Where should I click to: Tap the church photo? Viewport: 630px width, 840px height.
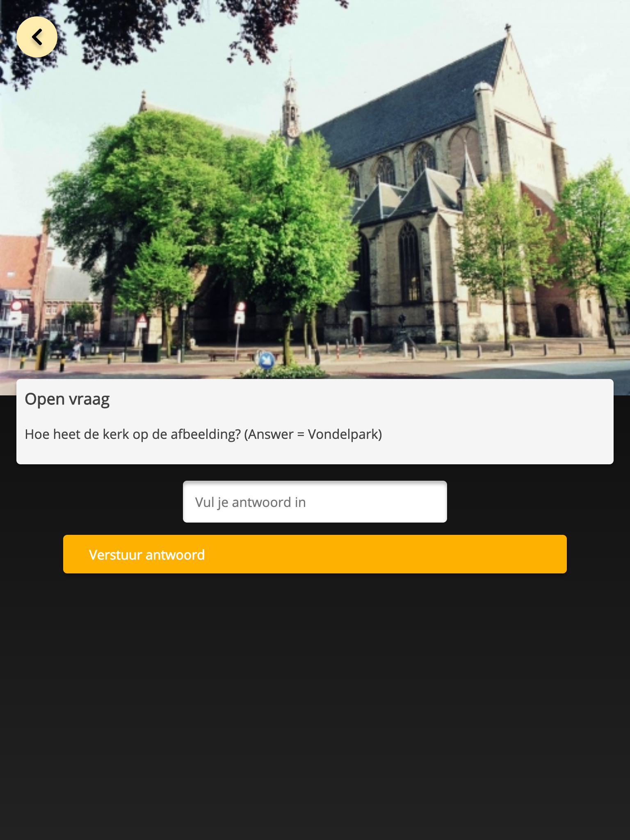[x=315, y=197]
